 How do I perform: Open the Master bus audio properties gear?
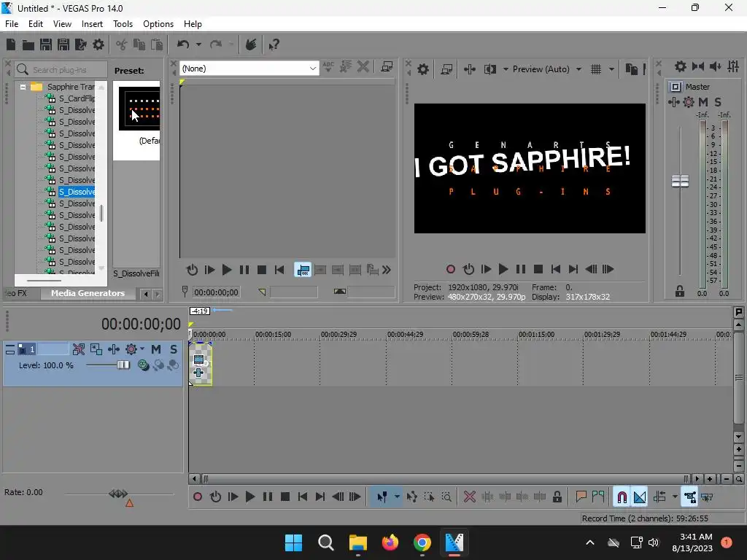coord(681,66)
